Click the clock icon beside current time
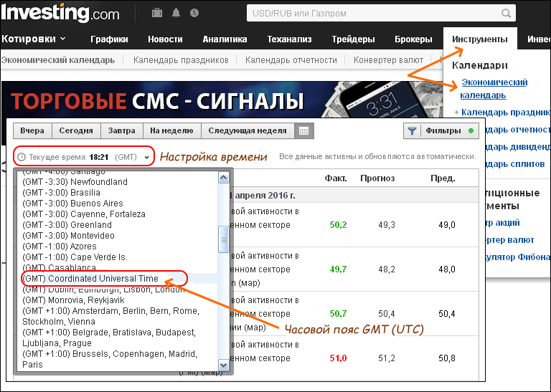551x392 pixels. (x=22, y=157)
